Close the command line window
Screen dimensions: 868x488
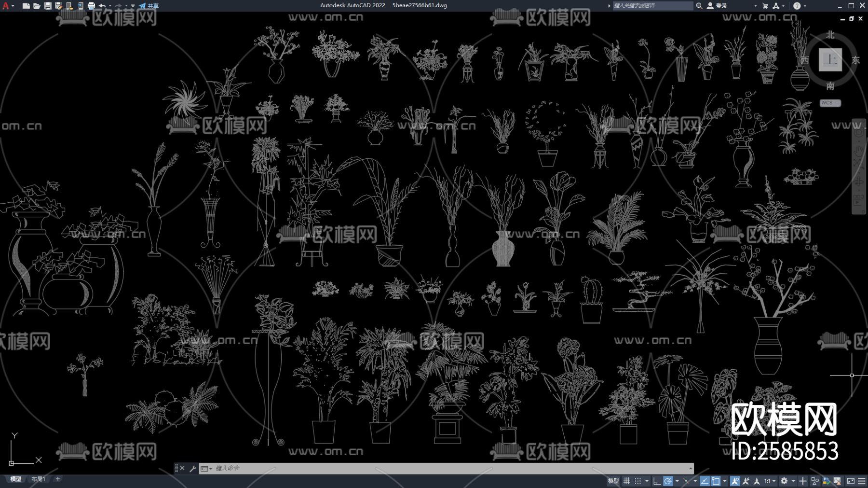tap(182, 468)
